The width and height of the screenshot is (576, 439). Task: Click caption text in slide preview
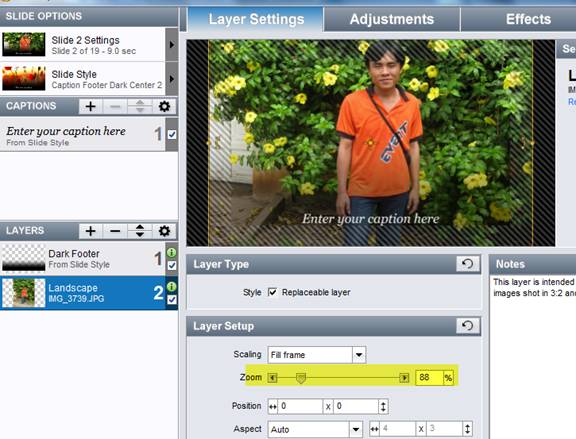tap(370, 219)
